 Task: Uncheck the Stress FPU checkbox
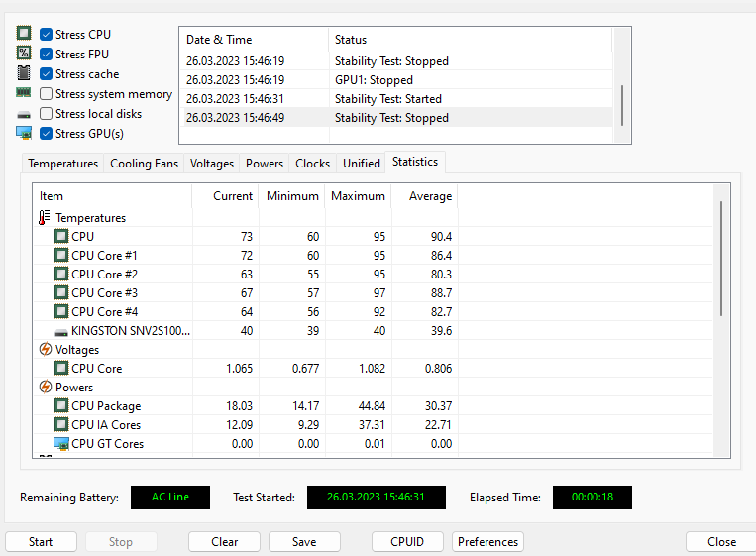pyautogui.click(x=46, y=54)
